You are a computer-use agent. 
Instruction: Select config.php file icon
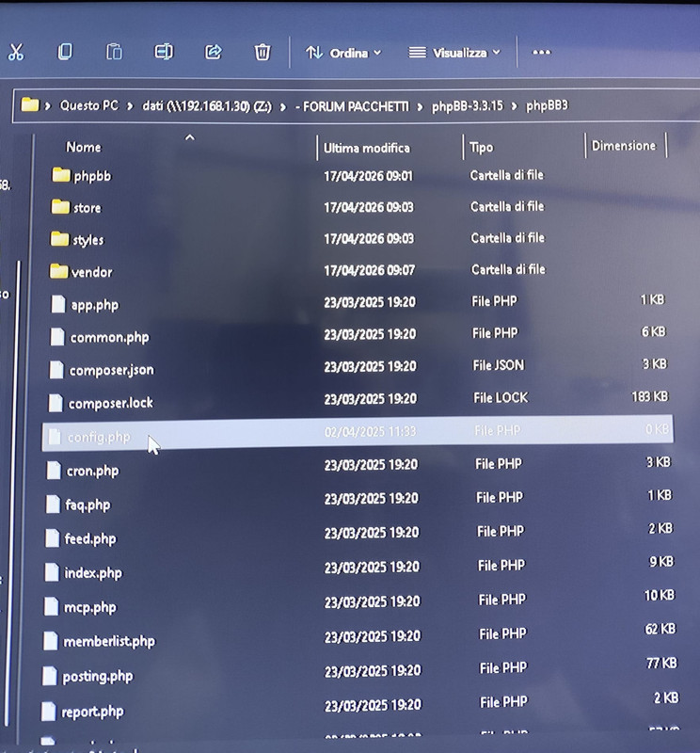[x=55, y=437]
